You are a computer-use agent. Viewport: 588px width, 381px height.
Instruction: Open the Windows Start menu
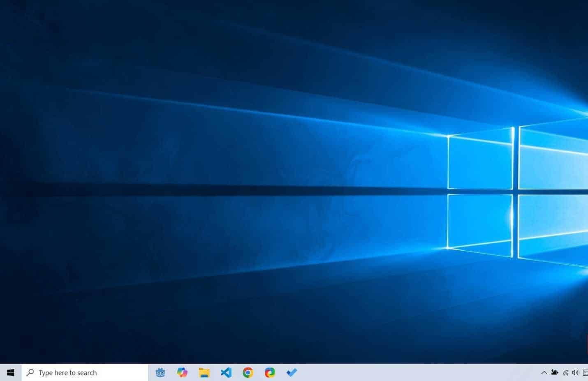point(11,373)
